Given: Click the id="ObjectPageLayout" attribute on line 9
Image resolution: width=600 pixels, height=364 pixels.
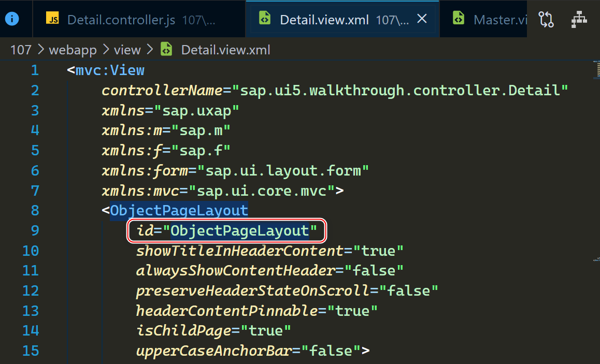Looking at the screenshot, I should (226, 230).
